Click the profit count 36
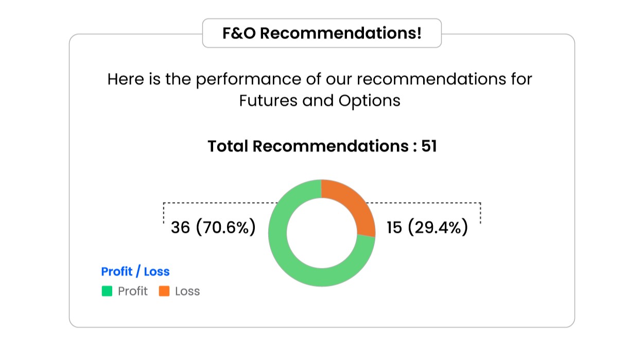 click(x=180, y=227)
